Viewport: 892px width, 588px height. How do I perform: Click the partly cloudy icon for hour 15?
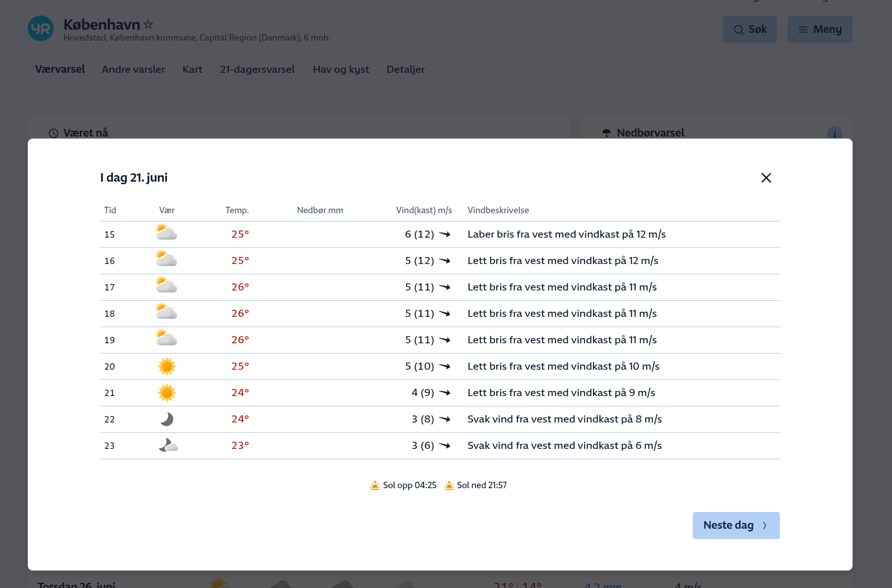pos(166,232)
